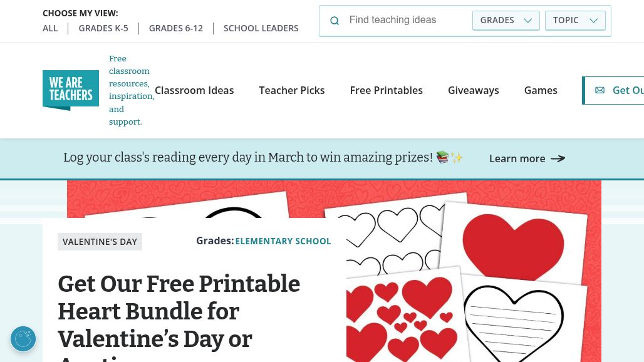Go to Free Printables
The width and height of the screenshot is (644, 362).
[x=387, y=90]
